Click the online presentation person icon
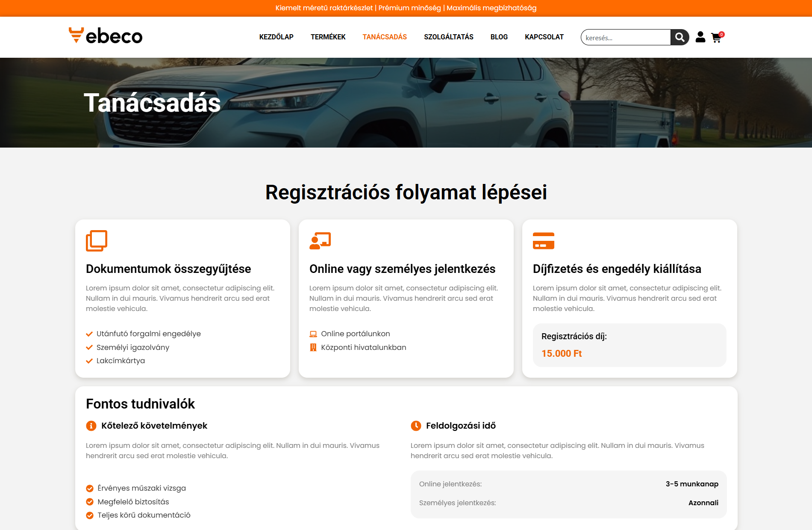The width and height of the screenshot is (812, 530). (x=320, y=241)
